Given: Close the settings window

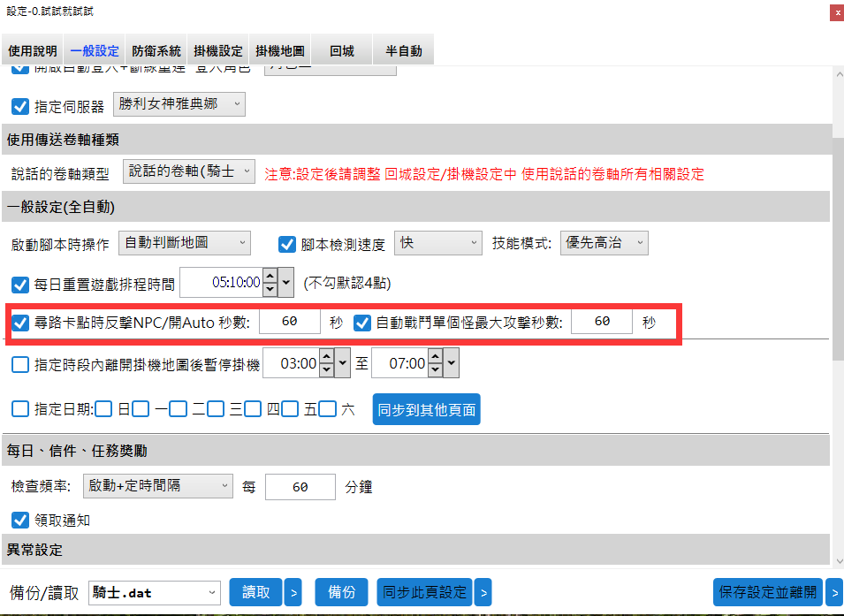Looking at the screenshot, I should click(836, 12).
